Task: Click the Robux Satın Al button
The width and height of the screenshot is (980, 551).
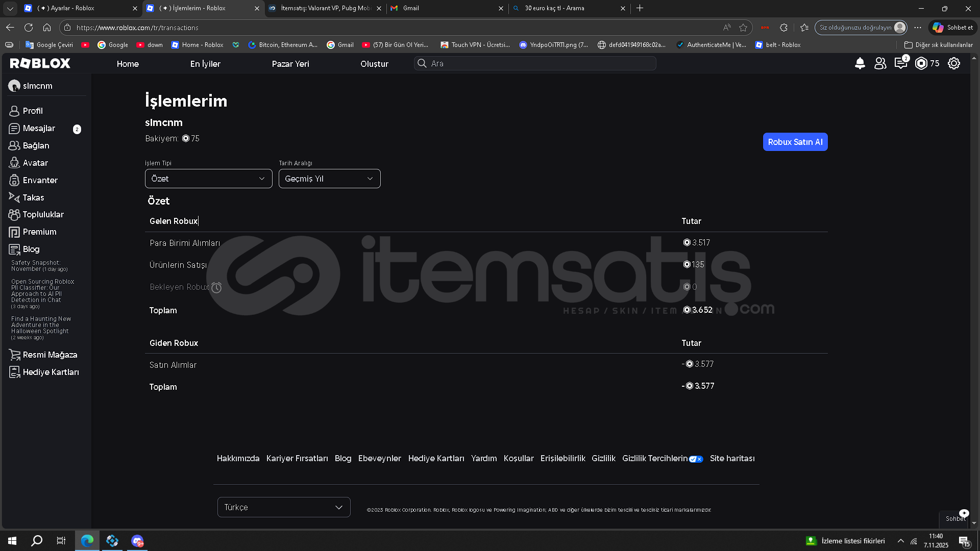Action: click(795, 142)
